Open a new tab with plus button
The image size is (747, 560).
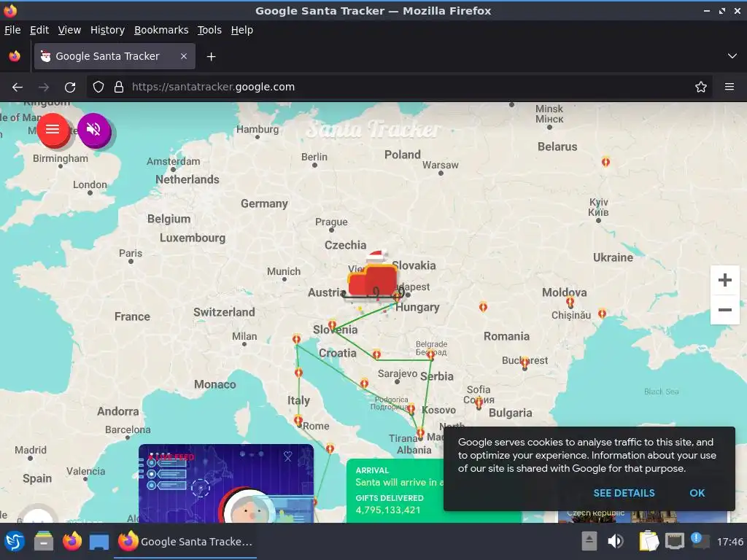(211, 57)
